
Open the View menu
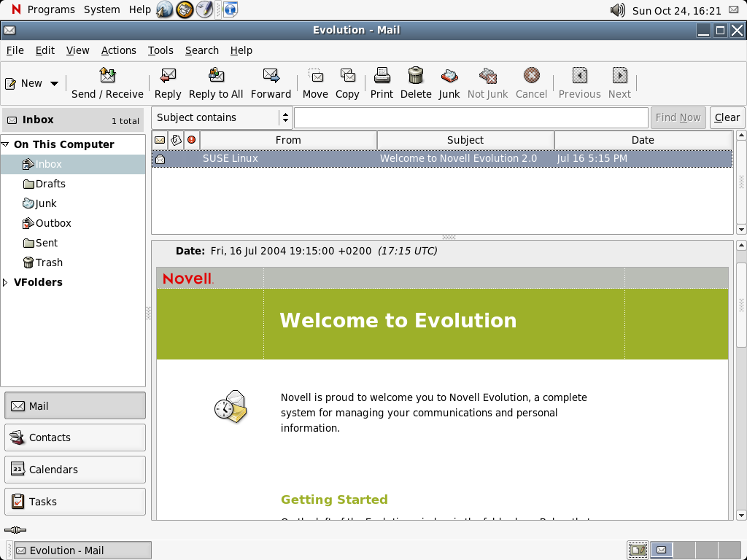click(x=77, y=50)
